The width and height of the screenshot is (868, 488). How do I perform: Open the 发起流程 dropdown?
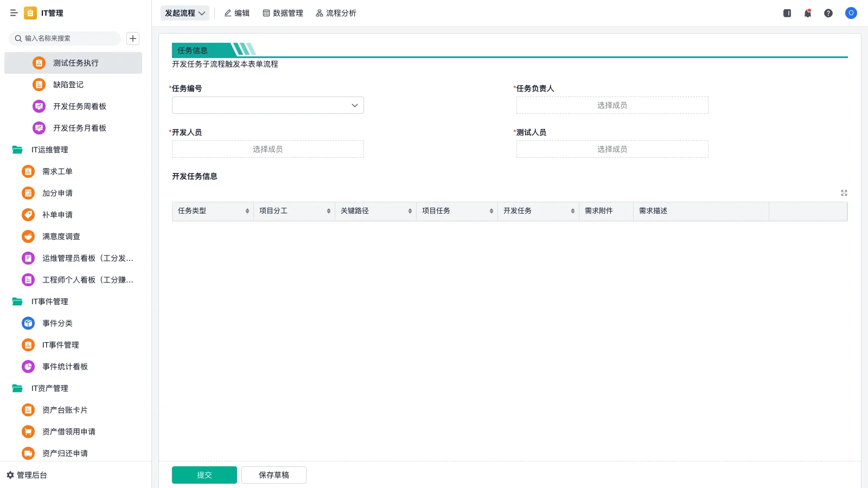tap(184, 13)
